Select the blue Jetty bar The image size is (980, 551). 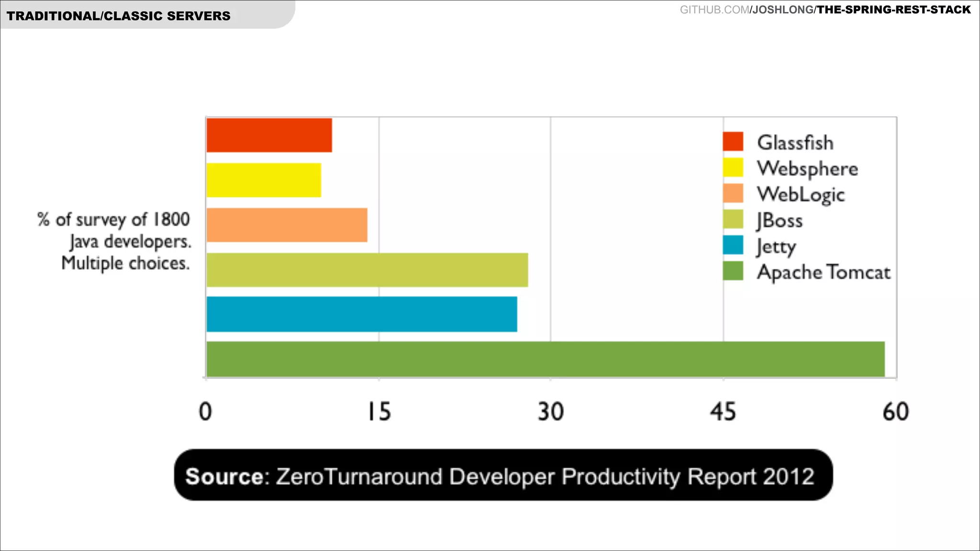pos(361,314)
